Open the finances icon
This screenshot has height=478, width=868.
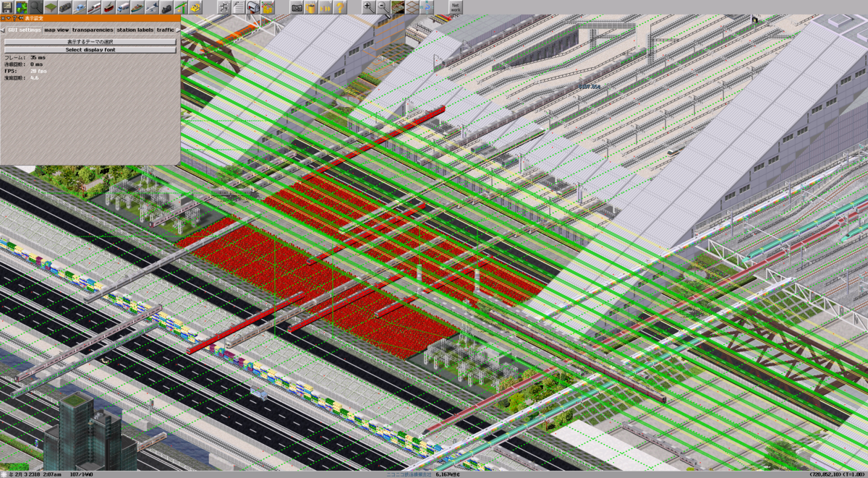[268, 7]
